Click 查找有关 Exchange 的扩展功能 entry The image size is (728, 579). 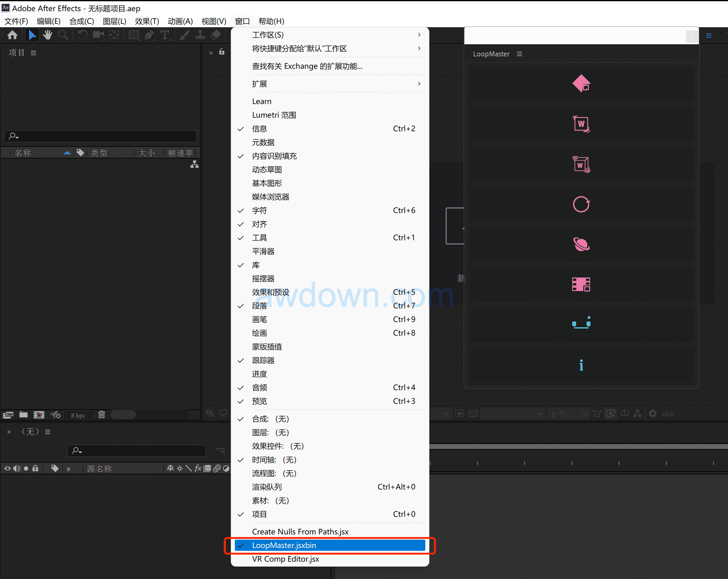pyautogui.click(x=307, y=66)
